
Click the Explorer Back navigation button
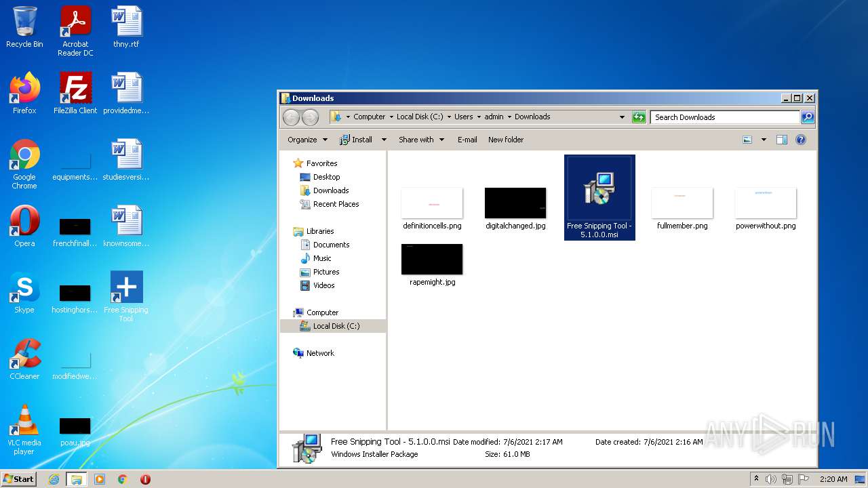coord(291,117)
